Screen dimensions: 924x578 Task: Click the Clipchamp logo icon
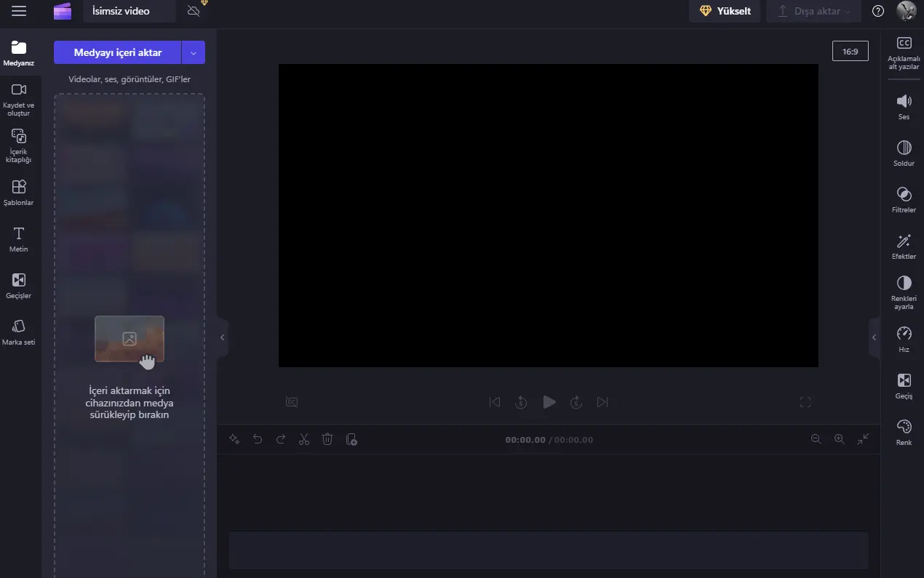pyautogui.click(x=63, y=11)
